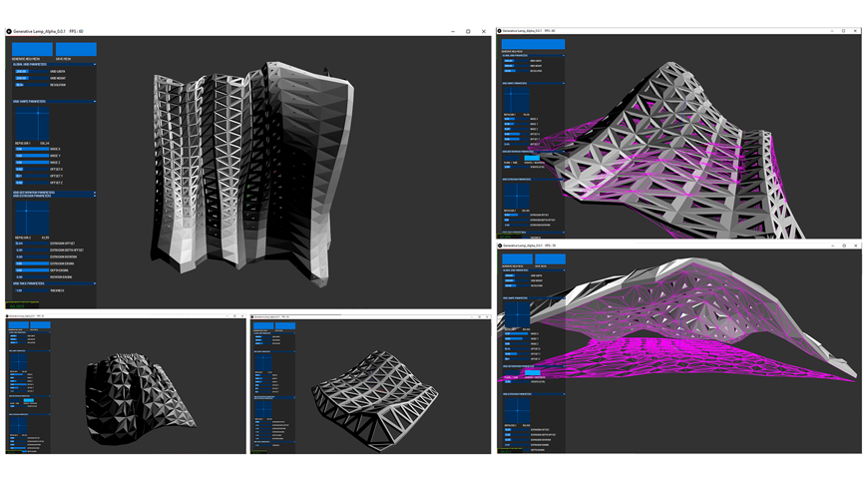Collapse Grid Deformation Parameters in bottom-right window
This screenshot has width=868, height=488.
point(534,366)
